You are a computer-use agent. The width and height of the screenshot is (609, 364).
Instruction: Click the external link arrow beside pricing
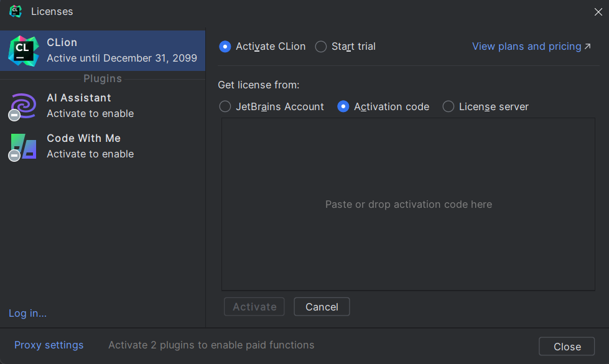pyautogui.click(x=588, y=46)
